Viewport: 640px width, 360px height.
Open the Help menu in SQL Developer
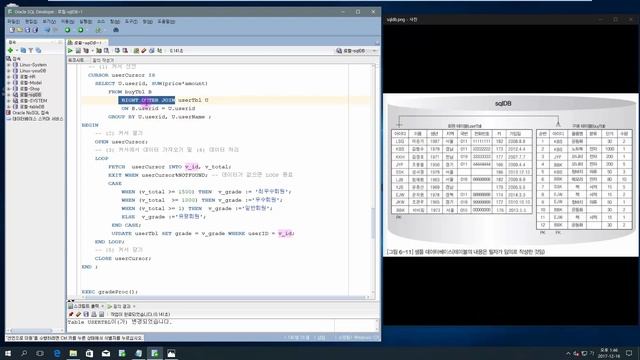(166, 21)
